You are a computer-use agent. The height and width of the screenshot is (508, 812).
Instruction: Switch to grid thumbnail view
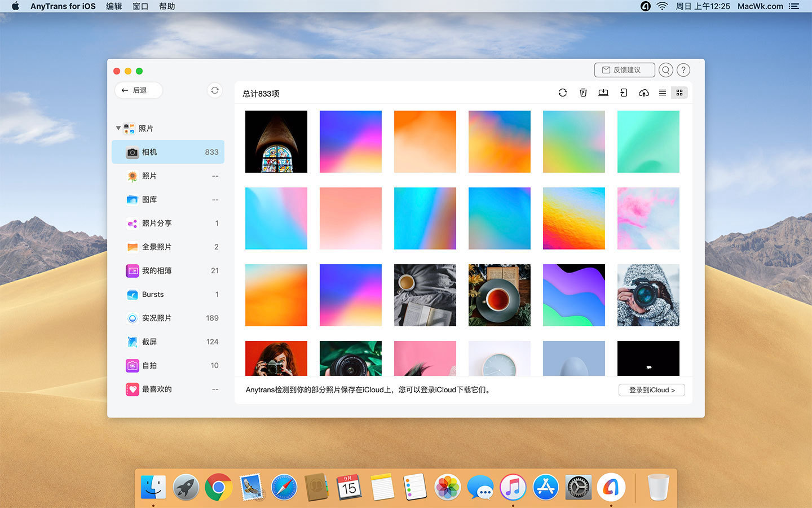[679, 93]
